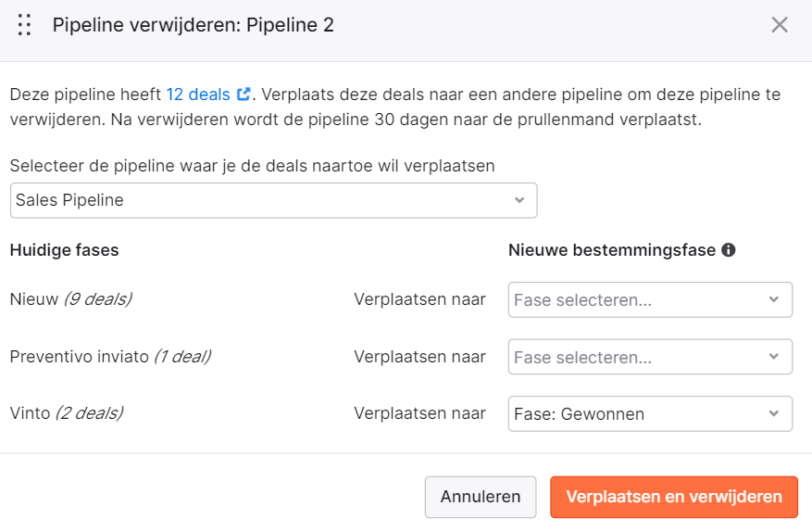The height and width of the screenshot is (531, 812).
Task: Open the Sales Pipeline destination dropdown
Action: 273,200
